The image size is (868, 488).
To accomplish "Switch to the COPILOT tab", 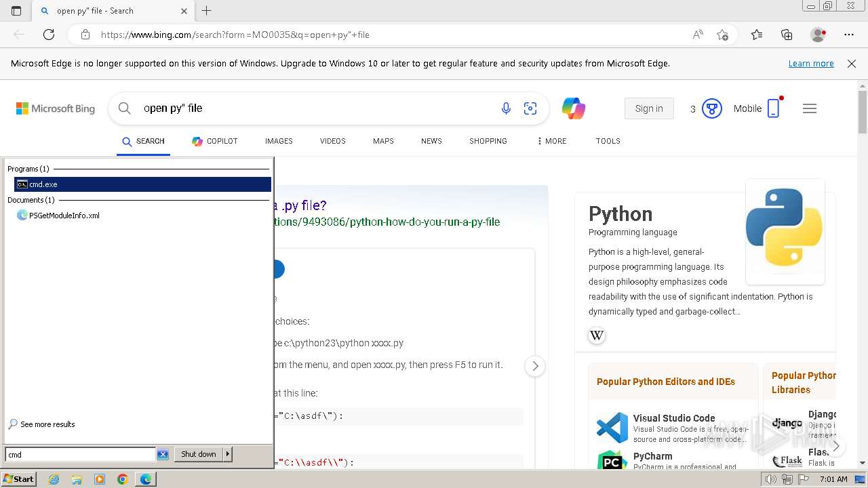I will click(215, 141).
